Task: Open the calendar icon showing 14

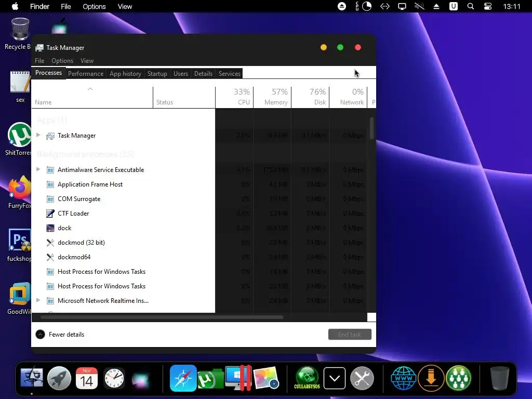Action: click(87, 378)
